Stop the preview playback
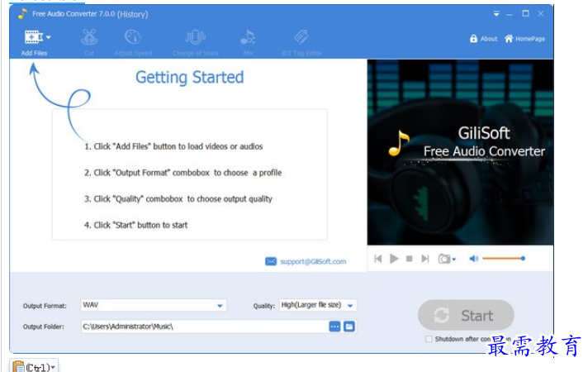 [x=410, y=259]
